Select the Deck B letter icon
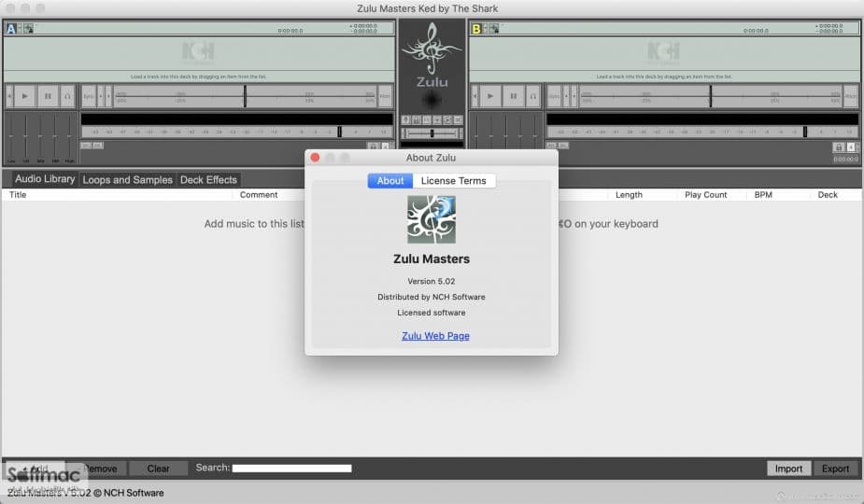Viewport: 864px width, 504px height. point(476,28)
